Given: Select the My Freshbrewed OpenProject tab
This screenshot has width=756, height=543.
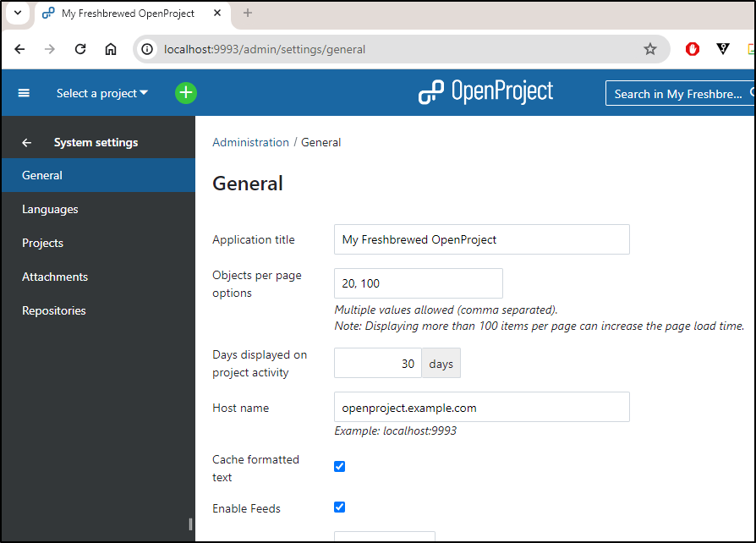Looking at the screenshot, I should tap(128, 14).
